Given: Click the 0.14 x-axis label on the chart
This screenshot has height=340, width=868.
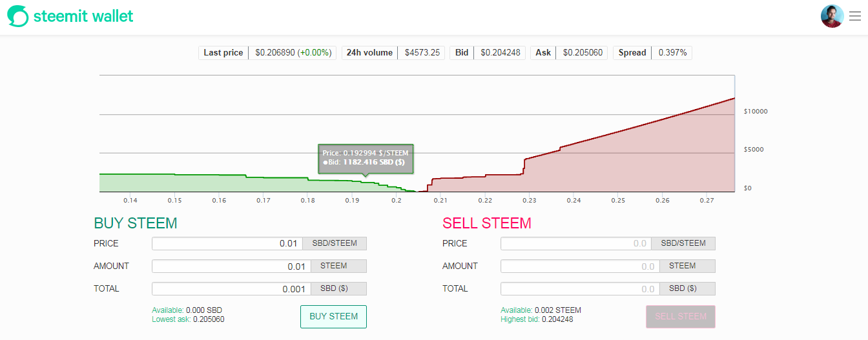Looking at the screenshot, I should point(130,201).
